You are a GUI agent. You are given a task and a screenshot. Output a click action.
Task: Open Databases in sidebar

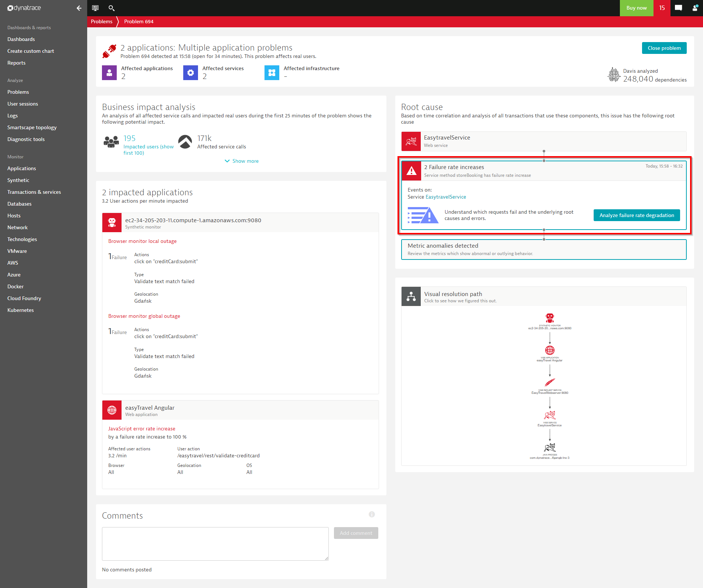point(19,204)
